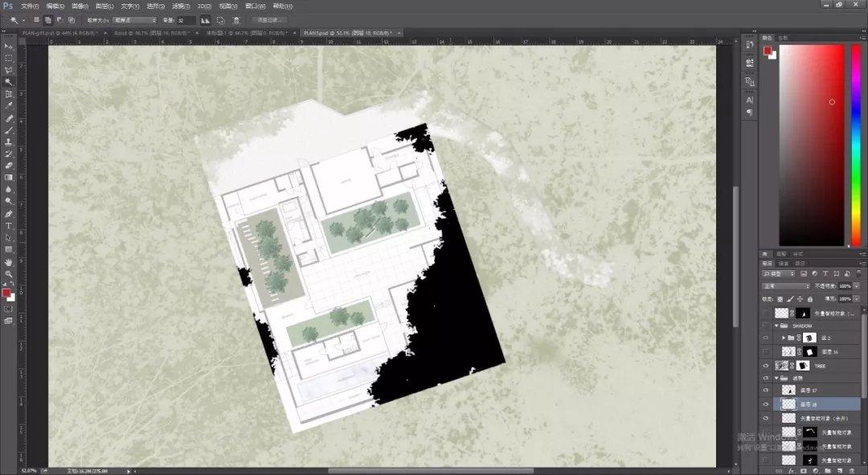Screen dimensions: 868x475
Task: Select the Gradient tool
Action: coord(8,178)
